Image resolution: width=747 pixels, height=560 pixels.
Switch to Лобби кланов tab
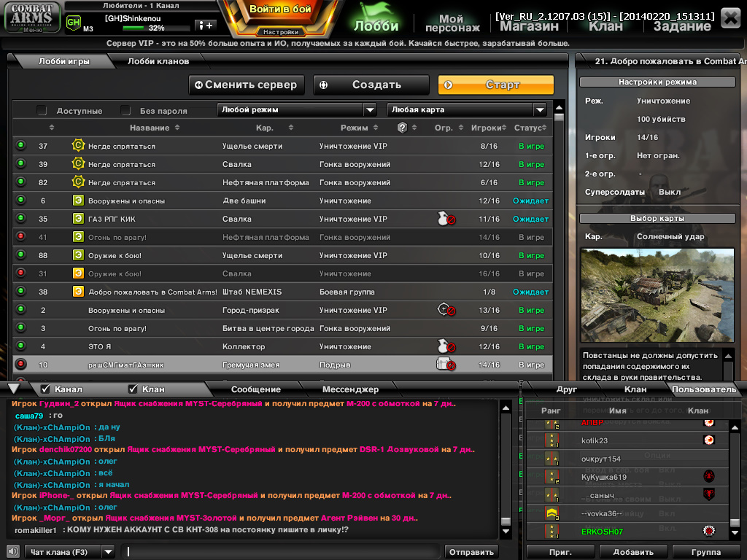(158, 61)
